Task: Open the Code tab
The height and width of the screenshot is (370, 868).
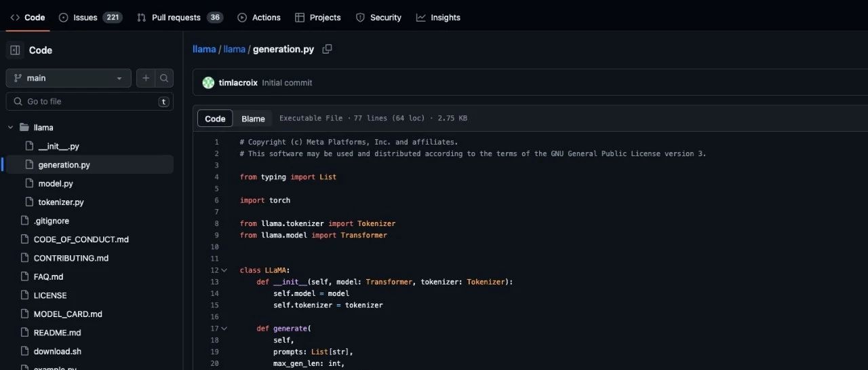Action: [x=28, y=17]
